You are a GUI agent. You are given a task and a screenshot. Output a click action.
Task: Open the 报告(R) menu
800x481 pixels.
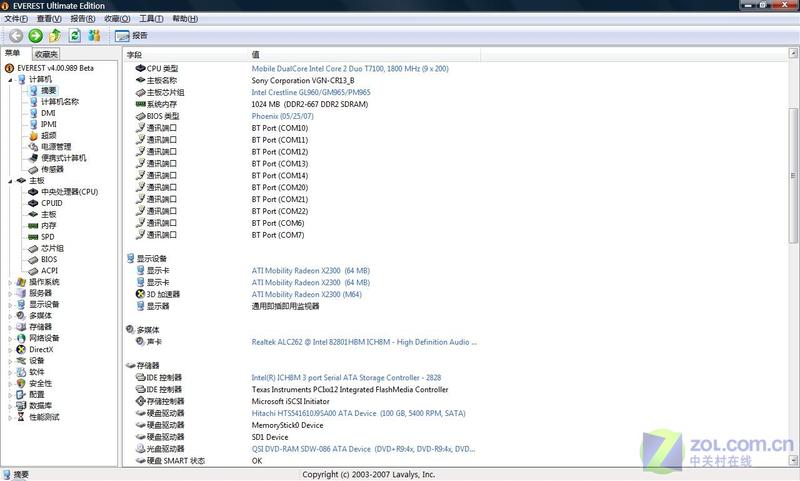pyautogui.click(x=83, y=19)
